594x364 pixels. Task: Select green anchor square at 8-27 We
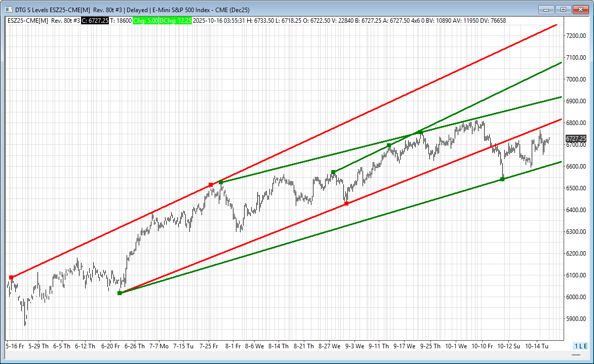pos(333,172)
